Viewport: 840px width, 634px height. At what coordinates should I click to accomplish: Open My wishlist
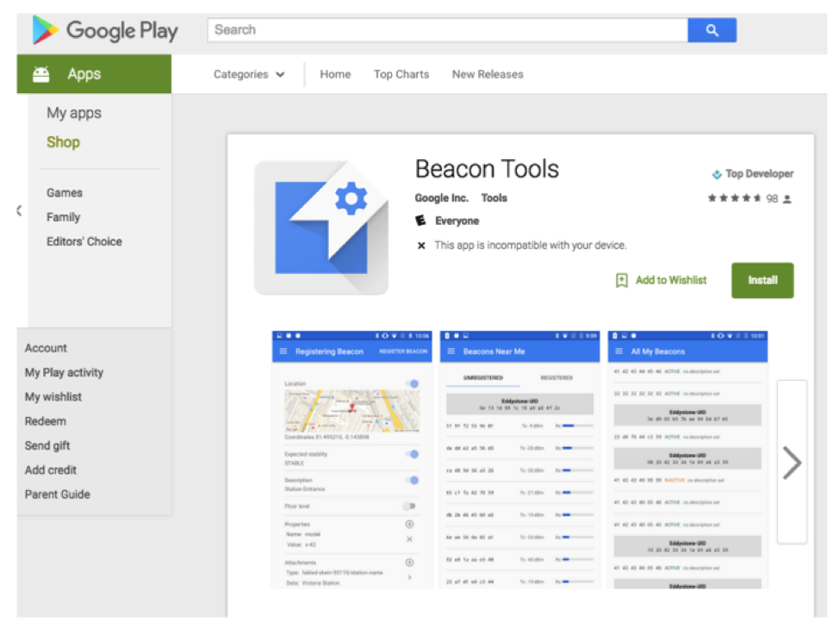point(53,397)
